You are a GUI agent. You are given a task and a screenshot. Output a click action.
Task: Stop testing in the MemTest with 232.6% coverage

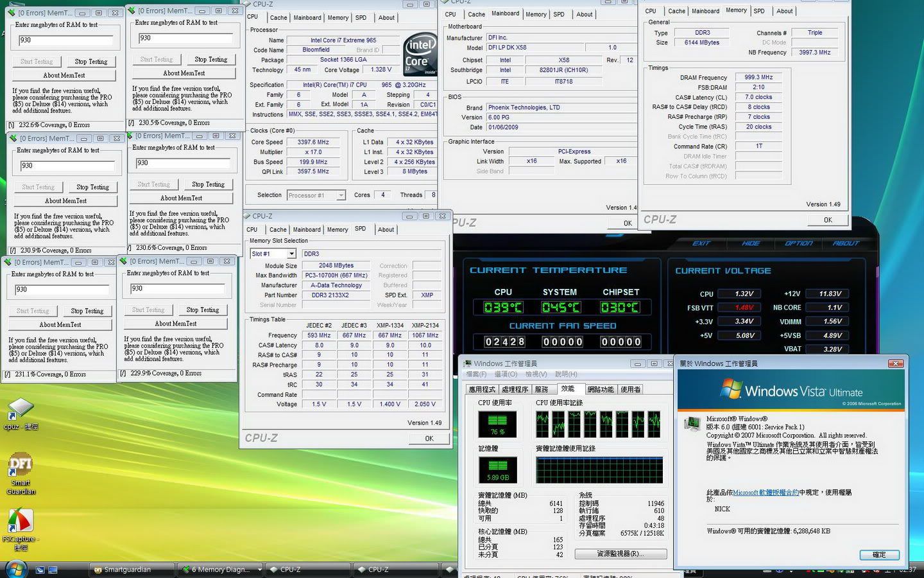(x=91, y=62)
